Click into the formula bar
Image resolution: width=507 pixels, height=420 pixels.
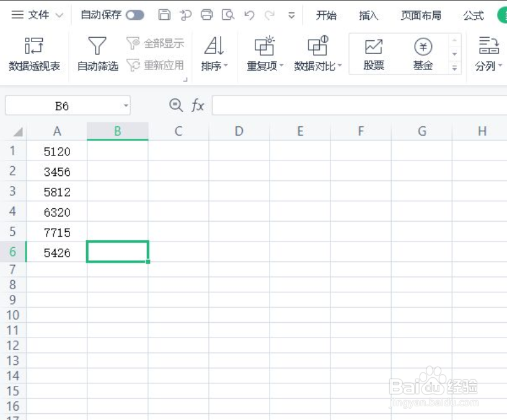[x=359, y=105]
